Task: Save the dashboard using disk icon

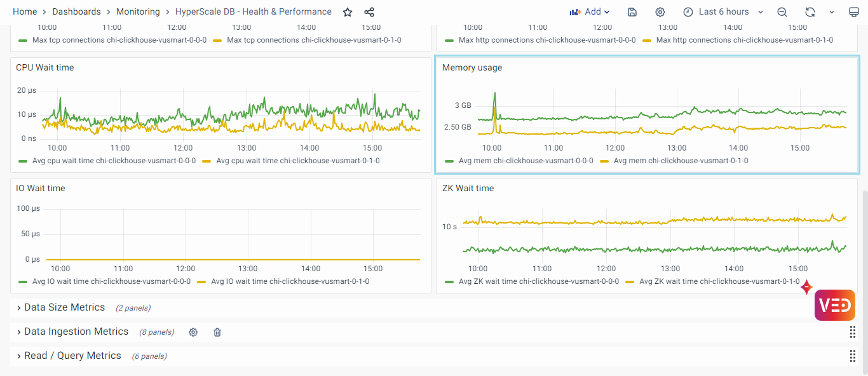Action: tap(632, 12)
